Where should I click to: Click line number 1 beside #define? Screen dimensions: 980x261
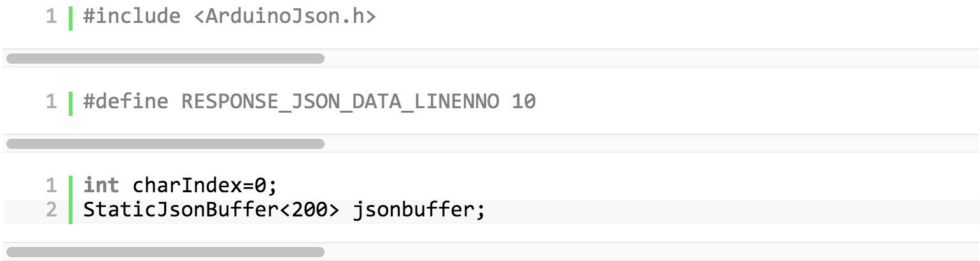pyautogui.click(x=52, y=102)
